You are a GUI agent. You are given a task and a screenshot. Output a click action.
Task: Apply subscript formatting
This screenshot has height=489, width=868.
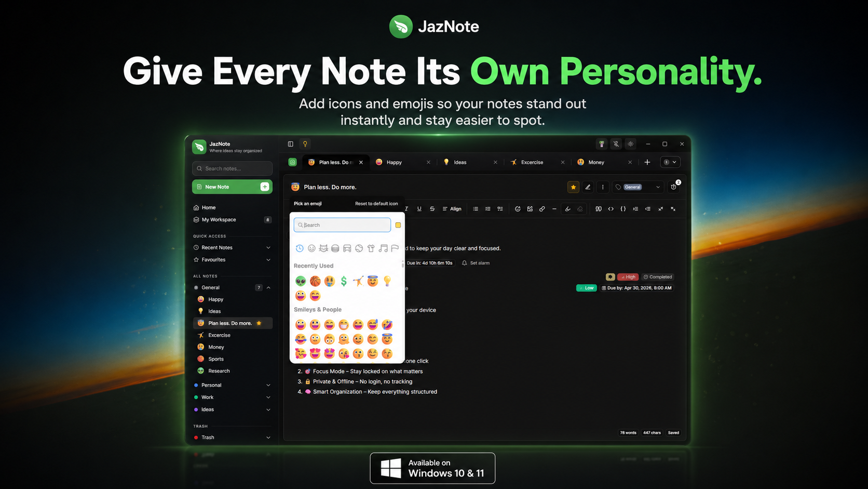point(673,209)
